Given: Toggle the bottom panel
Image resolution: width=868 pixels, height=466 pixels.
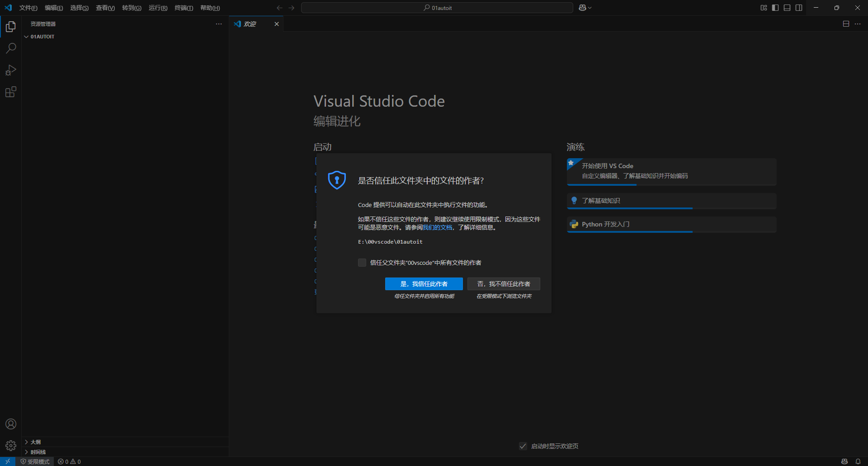Looking at the screenshot, I should click(787, 8).
